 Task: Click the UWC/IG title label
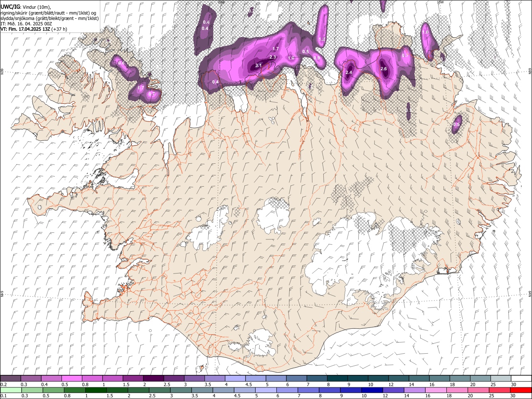click(10, 7)
